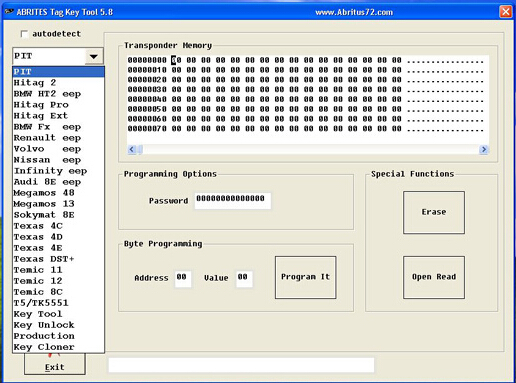Click the Program It button
The height and width of the screenshot is (383, 516).
pyautogui.click(x=305, y=277)
